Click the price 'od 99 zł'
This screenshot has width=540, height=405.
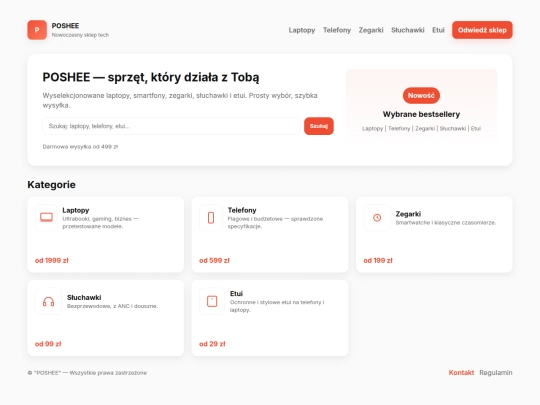pyautogui.click(x=48, y=344)
